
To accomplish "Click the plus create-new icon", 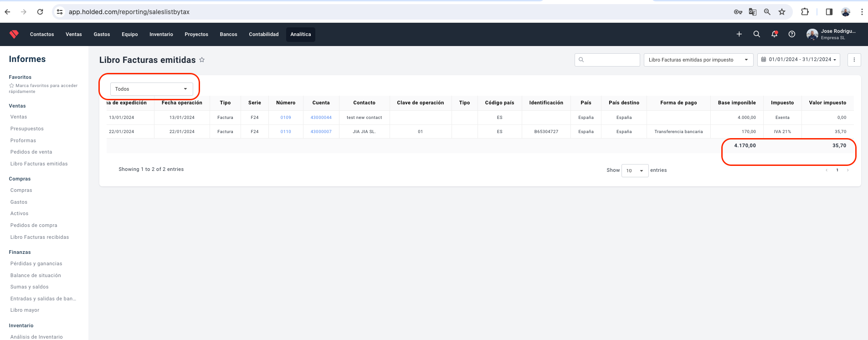I will 739,34.
